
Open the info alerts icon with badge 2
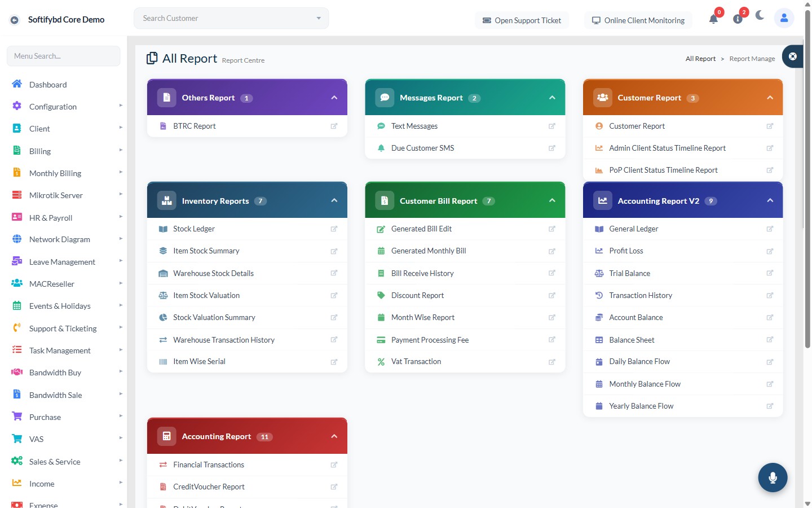coord(738,19)
